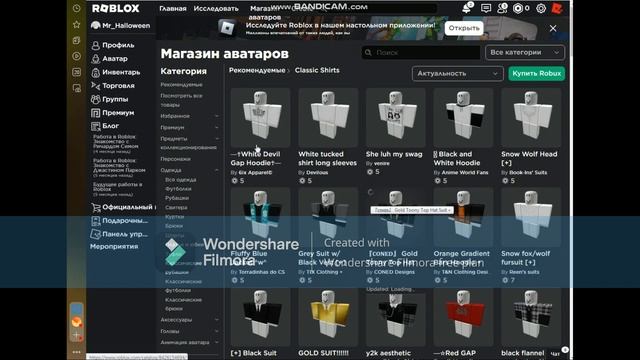Open the Control panel icon in sidebar

(x=96, y=234)
